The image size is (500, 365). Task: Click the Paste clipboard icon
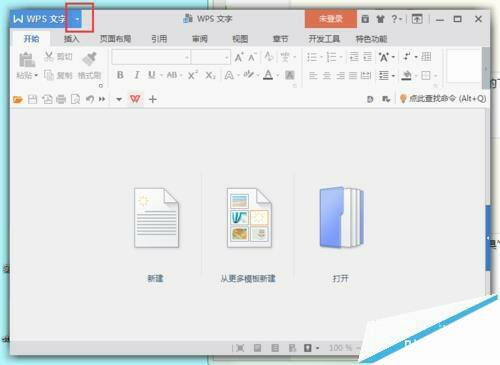[x=27, y=60]
